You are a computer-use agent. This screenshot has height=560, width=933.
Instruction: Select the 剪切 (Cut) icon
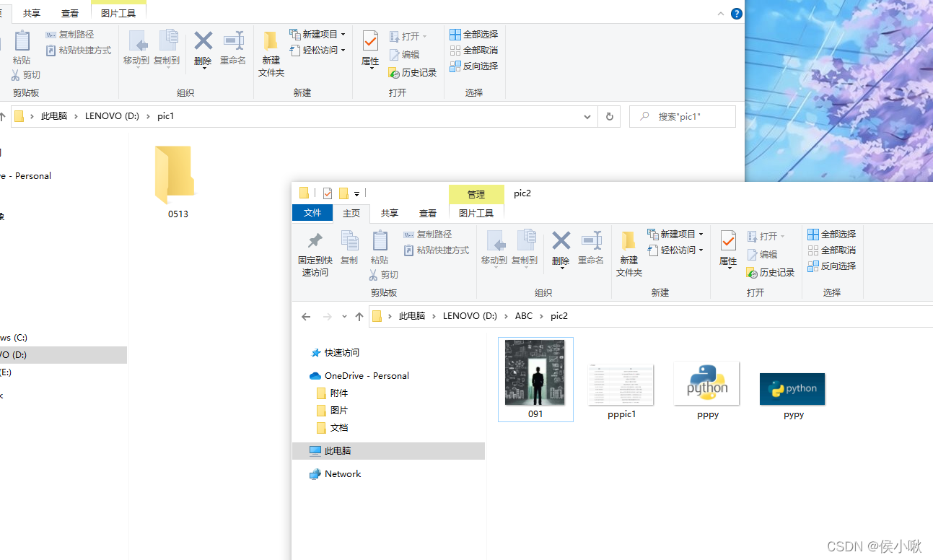(x=383, y=274)
